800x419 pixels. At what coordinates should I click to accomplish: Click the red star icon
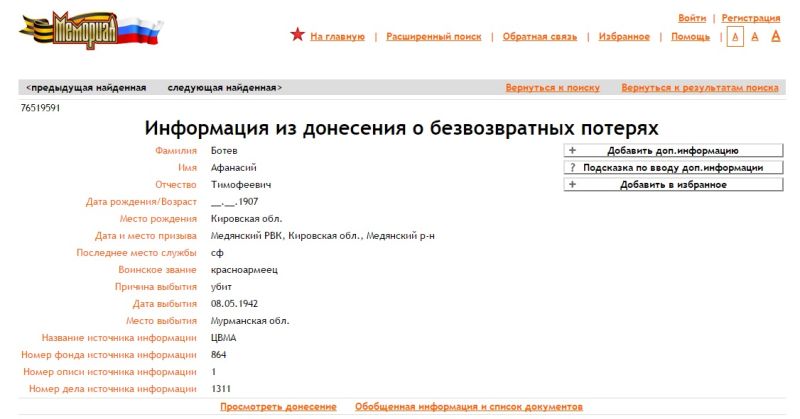tap(297, 35)
